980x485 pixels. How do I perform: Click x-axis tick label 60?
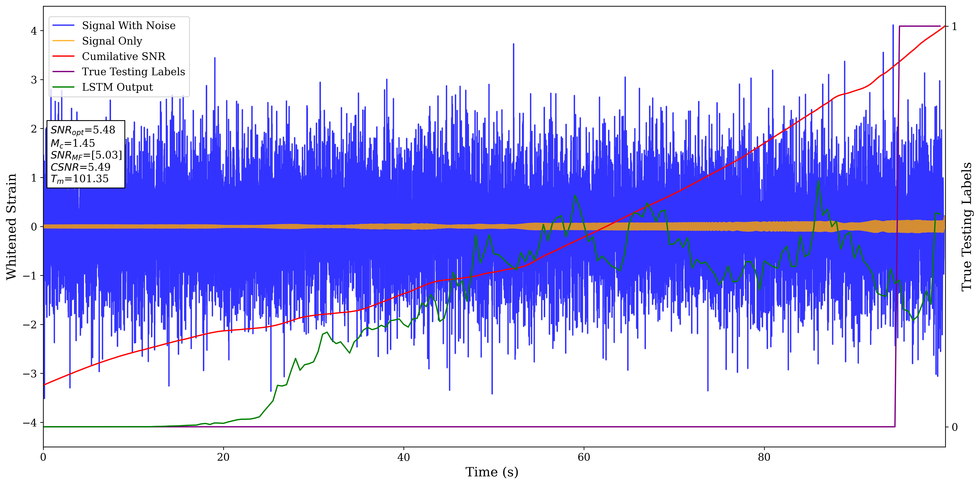click(x=584, y=457)
